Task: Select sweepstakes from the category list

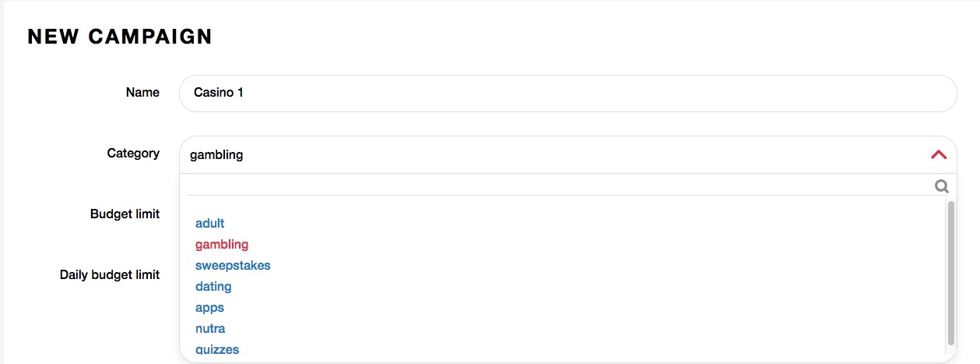Action: [x=233, y=265]
